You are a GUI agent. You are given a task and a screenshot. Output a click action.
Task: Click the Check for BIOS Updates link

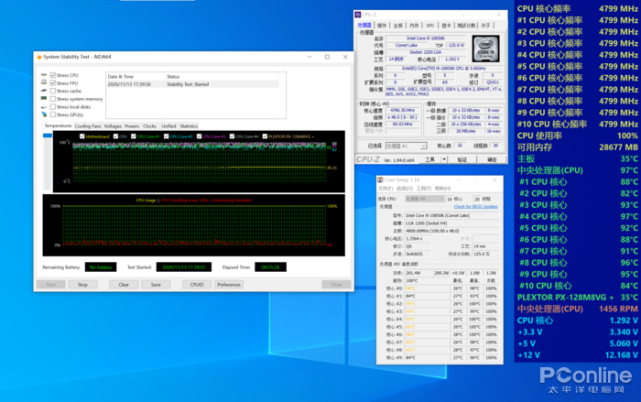pos(475,207)
